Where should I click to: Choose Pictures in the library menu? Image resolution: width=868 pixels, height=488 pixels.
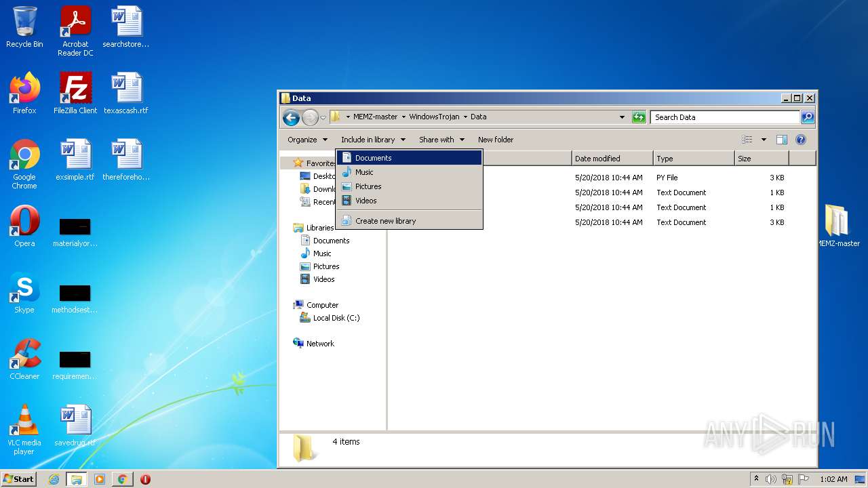pyautogui.click(x=409, y=186)
